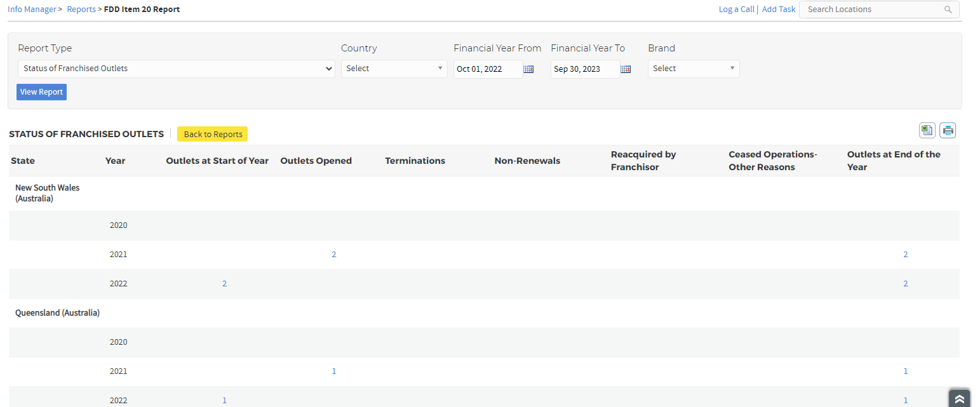Screen dimensions: 980x407
Task: Open the Brand select dropdown
Action: [694, 69]
